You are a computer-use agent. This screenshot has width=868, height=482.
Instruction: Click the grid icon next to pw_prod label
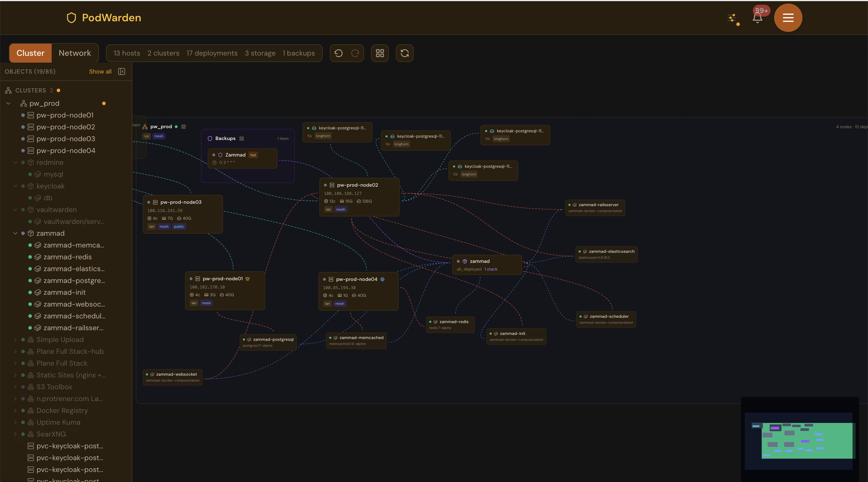[x=184, y=127]
